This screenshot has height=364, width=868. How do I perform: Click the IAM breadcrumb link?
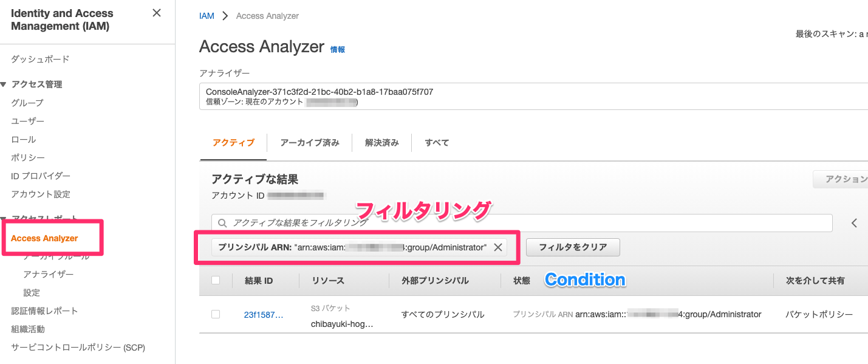207,16
